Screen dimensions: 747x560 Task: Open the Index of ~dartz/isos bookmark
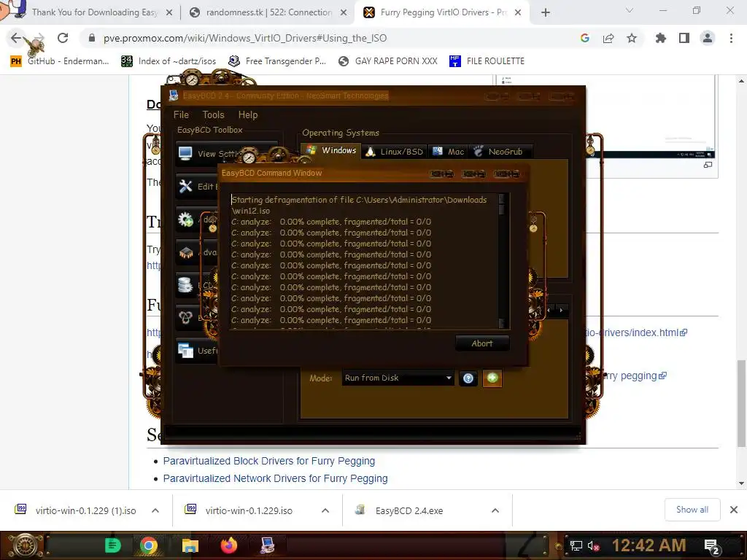click(x=169, y=61)
